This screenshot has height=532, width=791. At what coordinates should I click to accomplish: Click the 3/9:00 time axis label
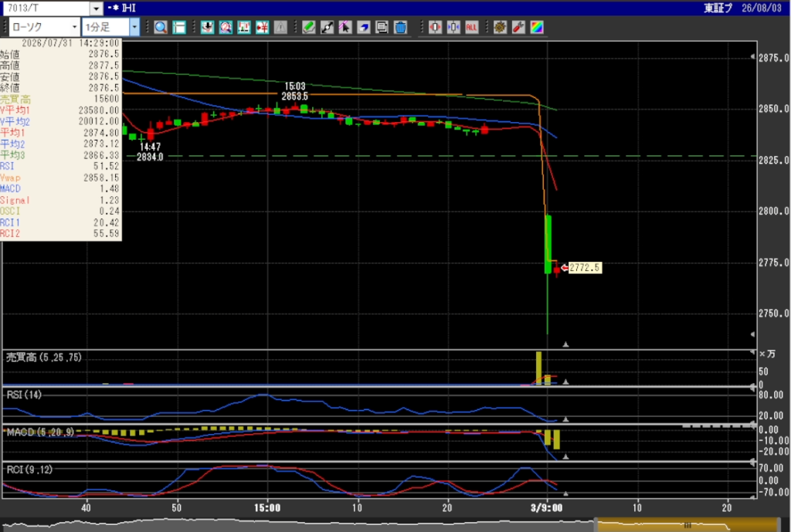click(x=546, y=507)
